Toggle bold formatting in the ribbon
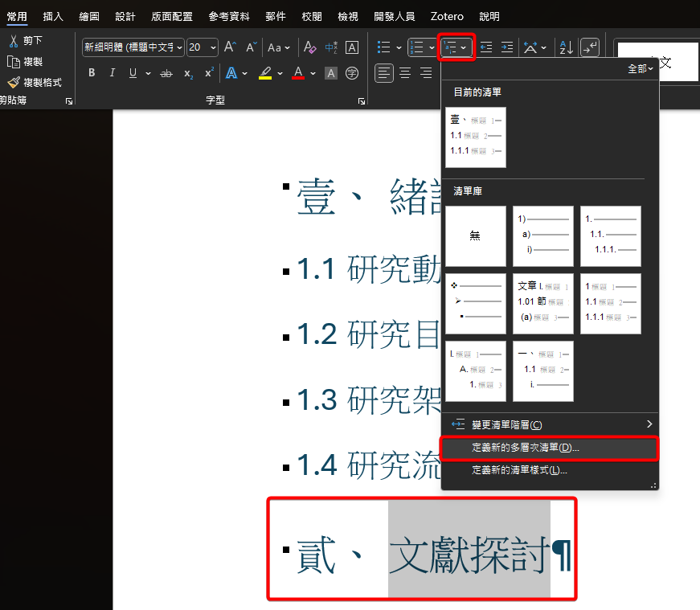The image size is (700, 610). point(92,73)
